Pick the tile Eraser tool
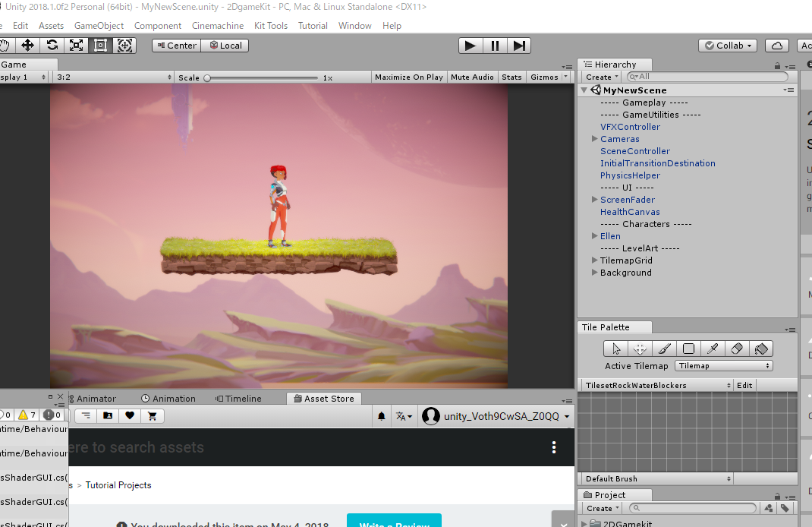The height and width of the screenshot is (527, 812). (737, 349)
